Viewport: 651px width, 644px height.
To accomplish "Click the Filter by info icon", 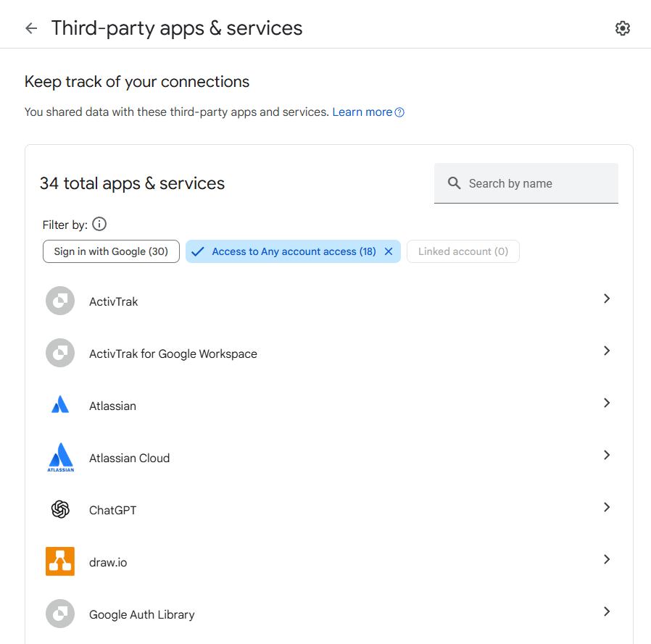I will [99, 224].
